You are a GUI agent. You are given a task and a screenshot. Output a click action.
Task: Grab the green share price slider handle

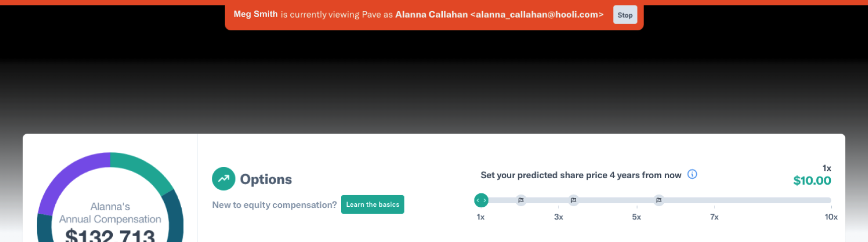point(481,200)
